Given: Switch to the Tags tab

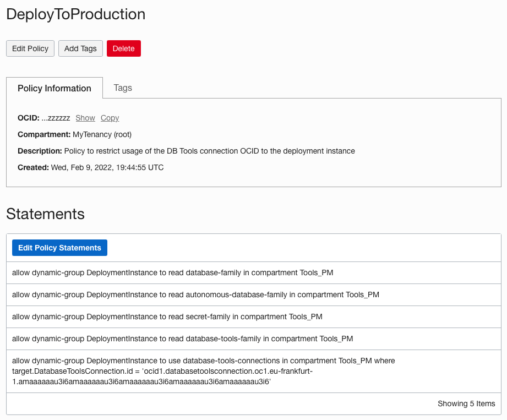Looking at the screenshot, I should pyautogui.click(x=123, y=88).
